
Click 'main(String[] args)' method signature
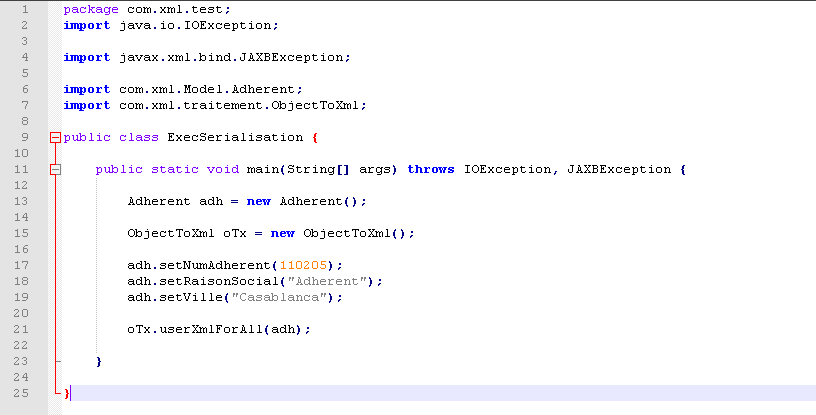pos(322,169)
